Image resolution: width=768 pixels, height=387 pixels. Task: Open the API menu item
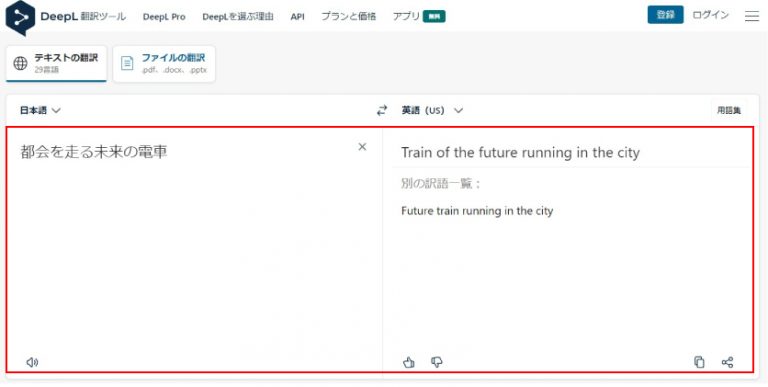[x=297, y=17]
